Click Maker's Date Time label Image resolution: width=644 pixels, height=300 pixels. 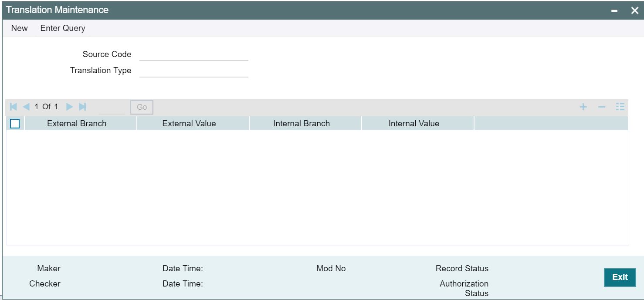(x=183, y=269)
